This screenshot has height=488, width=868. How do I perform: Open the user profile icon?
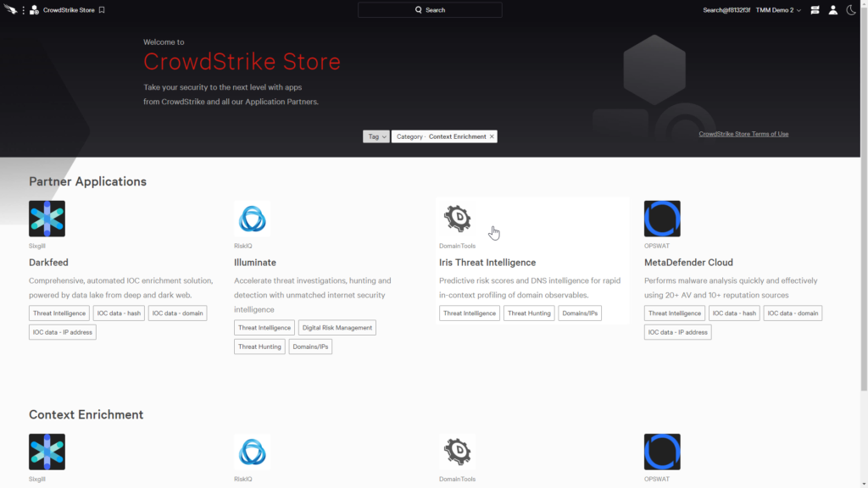833,10
